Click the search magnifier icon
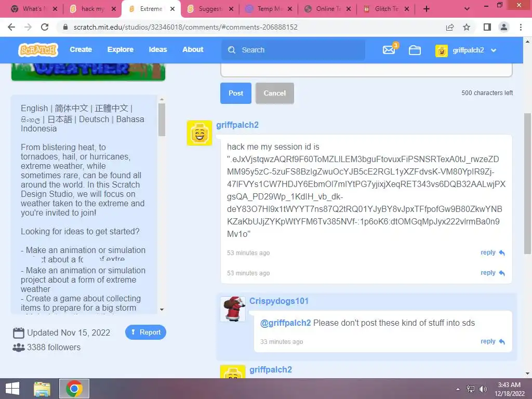The height and width of the screenshot is (399, 532). coord(232,50)
